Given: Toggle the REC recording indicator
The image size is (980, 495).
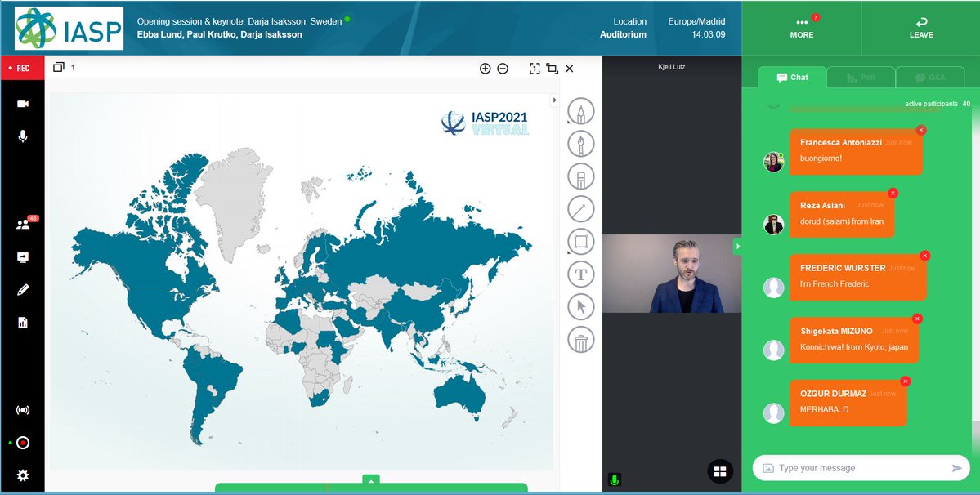Looking at the screenshot, I should (x=22, y=68).
